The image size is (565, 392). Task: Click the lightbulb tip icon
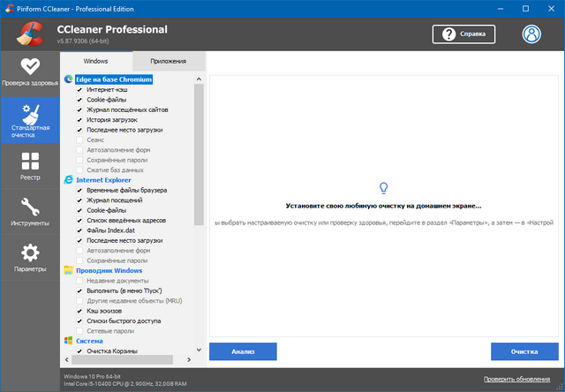click(383, 187)
